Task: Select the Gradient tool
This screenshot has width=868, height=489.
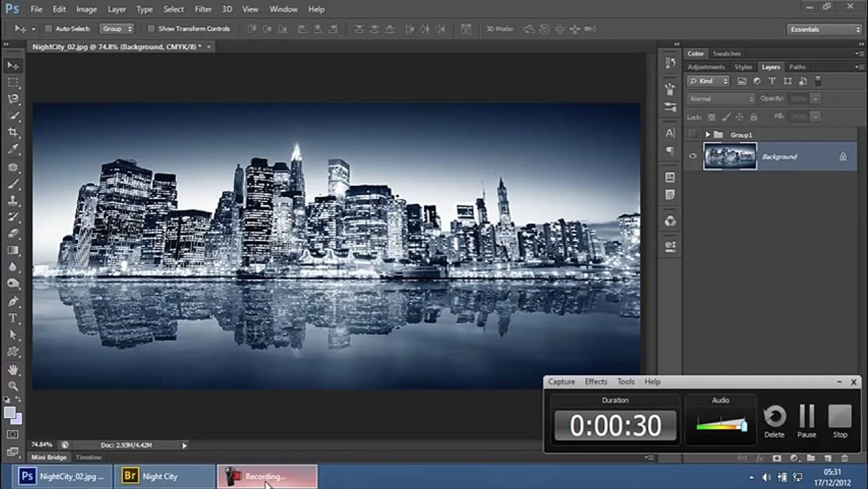Action: coord(13,251)
